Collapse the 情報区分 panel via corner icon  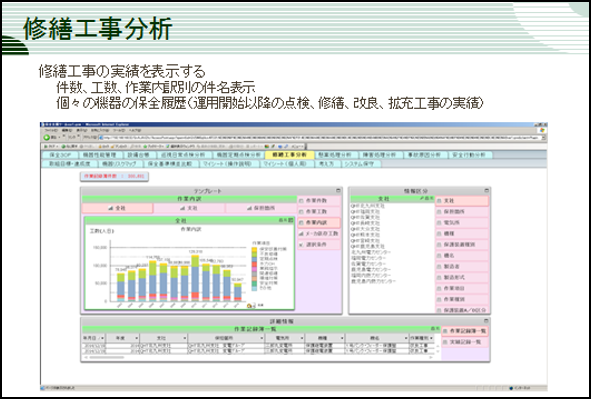click(x=486, y=191)
